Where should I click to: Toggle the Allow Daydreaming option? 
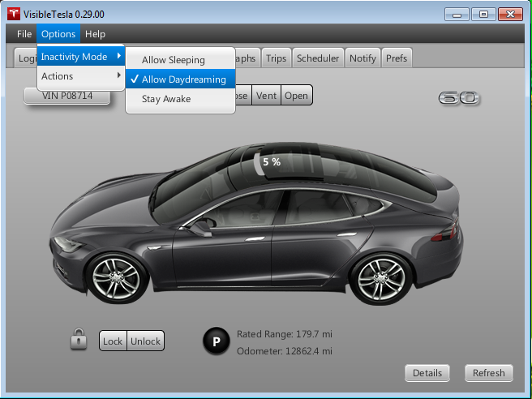coord(181,79)
